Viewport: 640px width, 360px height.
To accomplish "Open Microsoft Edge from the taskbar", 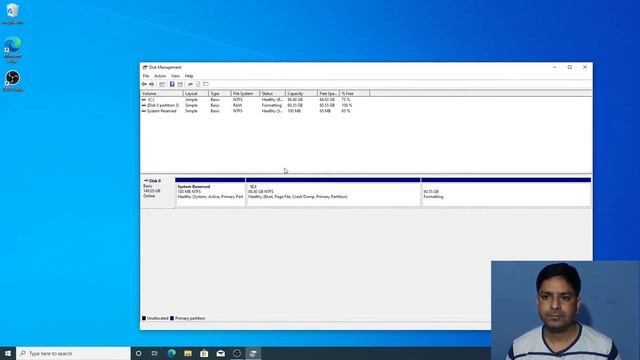I will [x=171, y=353].
